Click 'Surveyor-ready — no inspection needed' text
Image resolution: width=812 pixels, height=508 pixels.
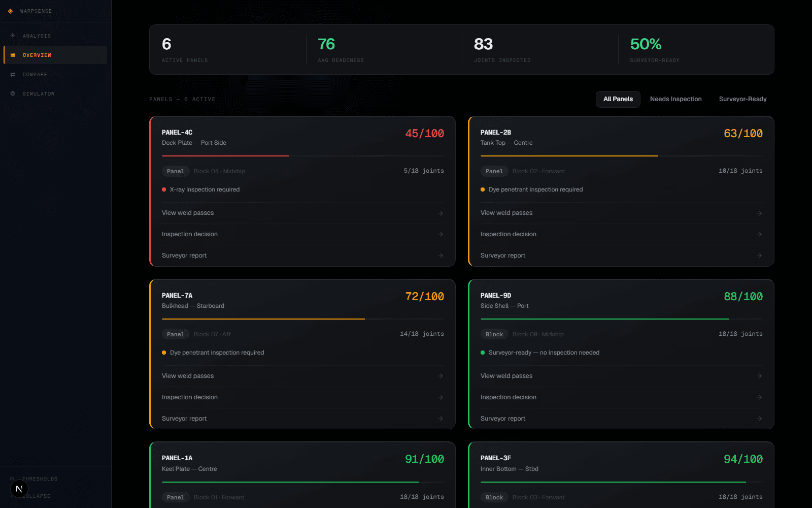544,353
